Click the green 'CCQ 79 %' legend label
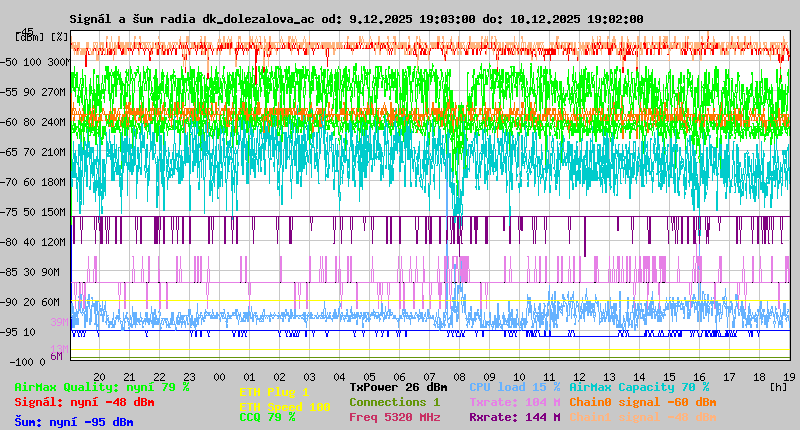The width and height of the screenshot is (800, 430). [x=267, y=418]
